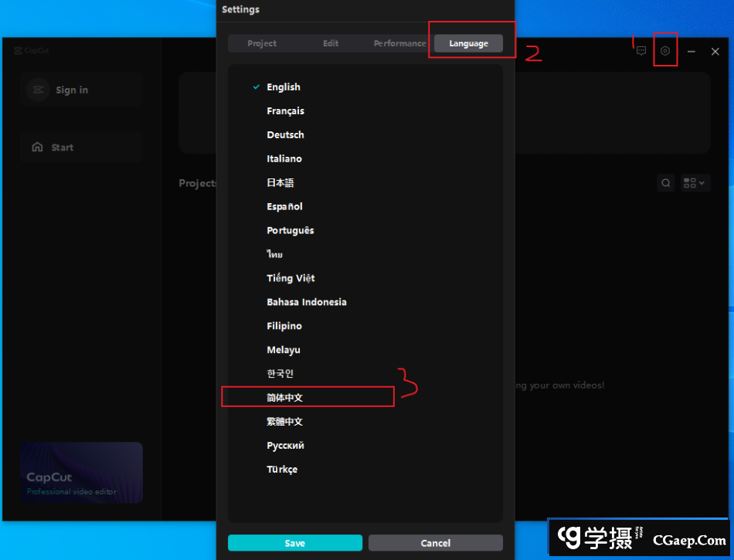Click the Save button

pos(294,543)
